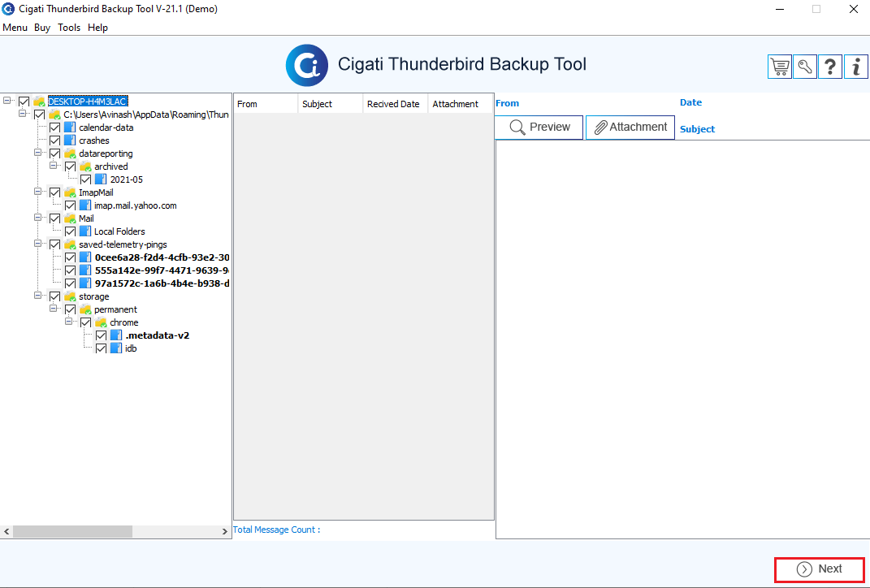Screen dimensions: 870x588
Task: Uncheck the Local Folders checkbox
Action: pyautogui.click(x=71, y=231)
